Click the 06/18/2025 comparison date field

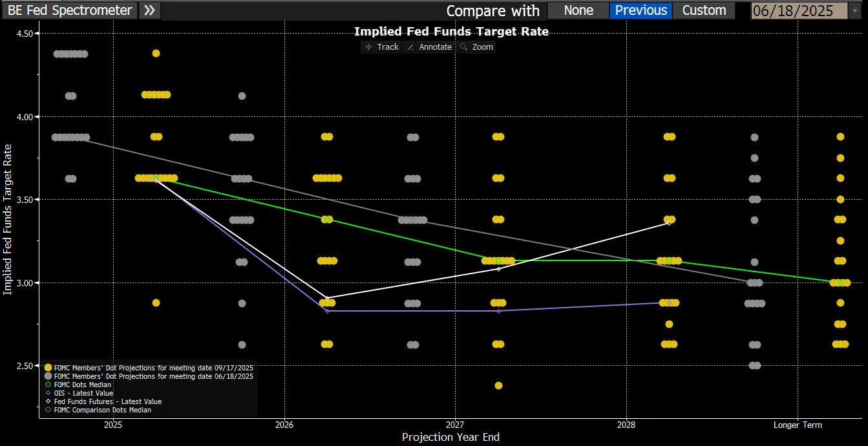[798, 11]
